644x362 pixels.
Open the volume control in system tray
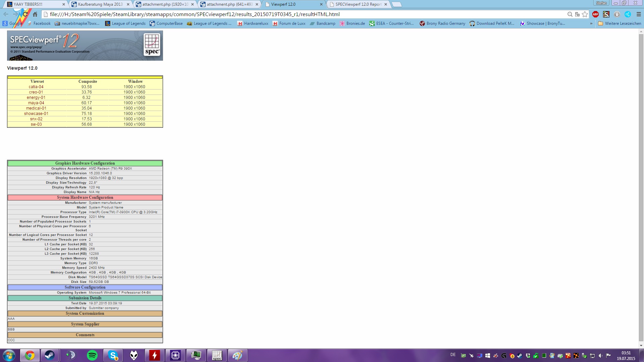click(600, 356)
